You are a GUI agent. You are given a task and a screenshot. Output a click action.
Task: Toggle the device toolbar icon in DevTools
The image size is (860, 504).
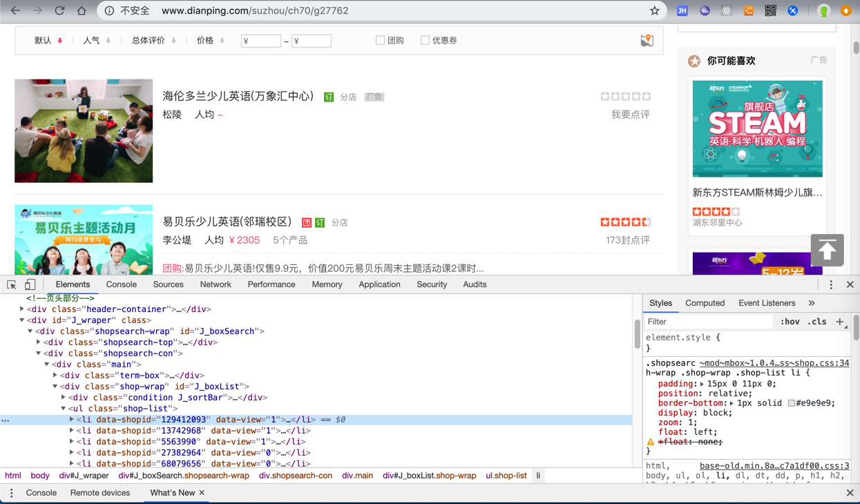[x=30, y=284]
